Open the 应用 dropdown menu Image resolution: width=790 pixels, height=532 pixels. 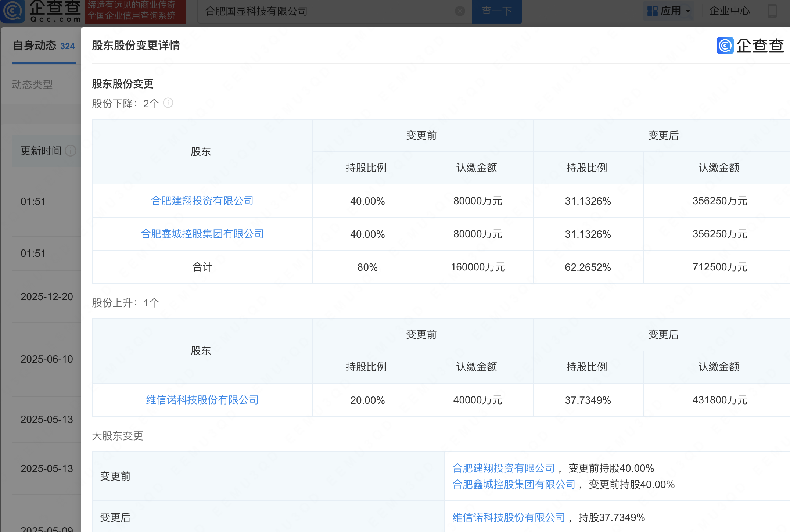(x=671, y=11)
